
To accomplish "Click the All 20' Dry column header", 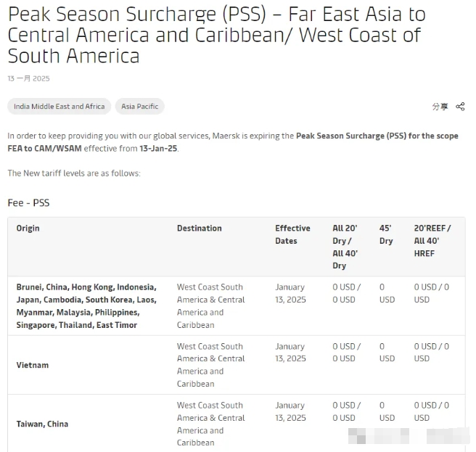I will pyautogui.click(x=345, y=247).
